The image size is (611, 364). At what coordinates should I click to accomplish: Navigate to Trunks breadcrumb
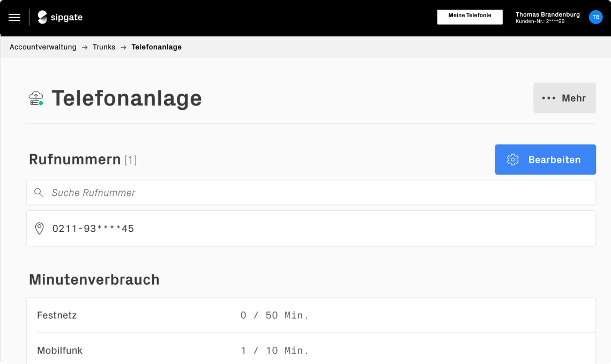(104, 47)
